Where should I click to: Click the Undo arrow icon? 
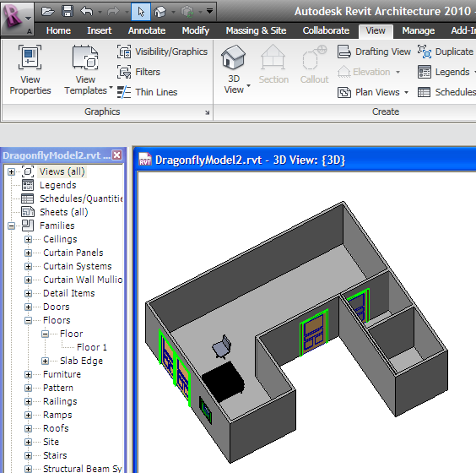87,12
